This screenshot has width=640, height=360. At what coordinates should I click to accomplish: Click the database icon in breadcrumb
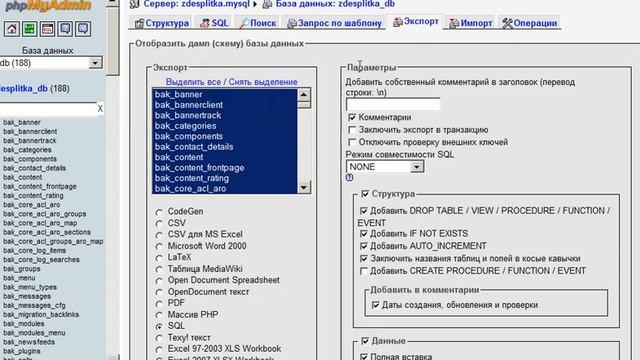267,4
